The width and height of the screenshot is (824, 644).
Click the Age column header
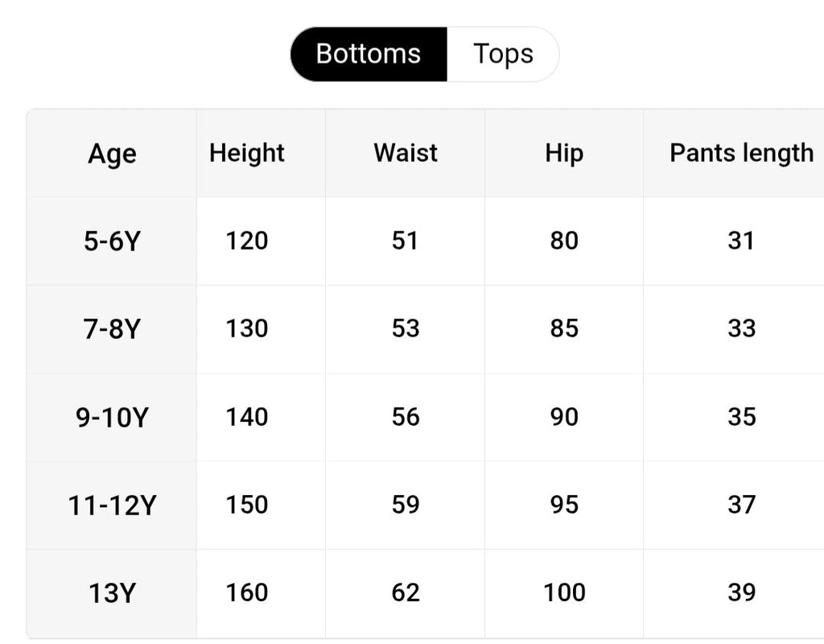click(112, 154)
